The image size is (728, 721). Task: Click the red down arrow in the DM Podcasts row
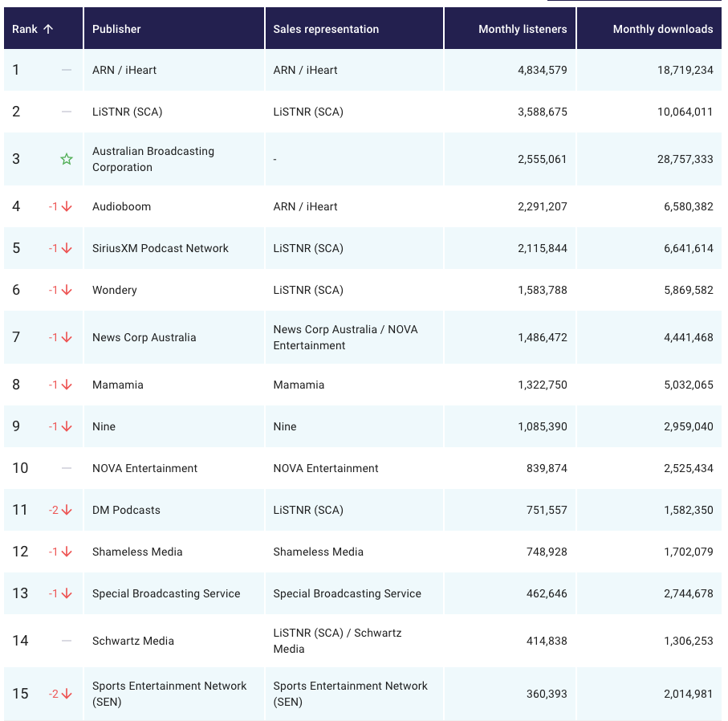point(67,510)
